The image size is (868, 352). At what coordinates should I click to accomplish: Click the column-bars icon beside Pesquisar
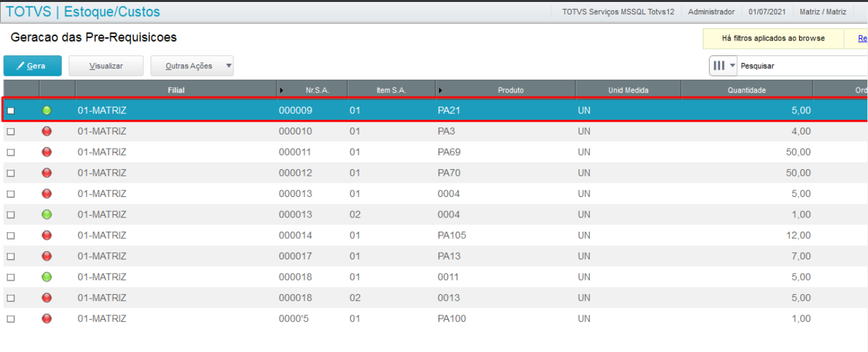[719, 66]
